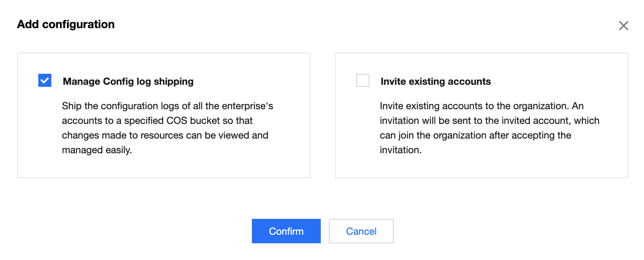Viewport: 644px width, 260px height.
Task: Click the gray X icon at top right
Action: 623,26
